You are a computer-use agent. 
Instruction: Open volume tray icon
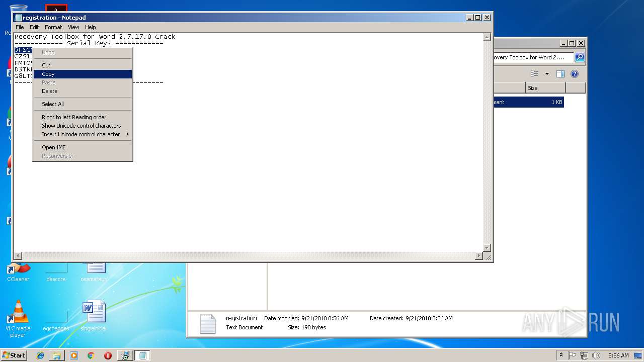596,355
